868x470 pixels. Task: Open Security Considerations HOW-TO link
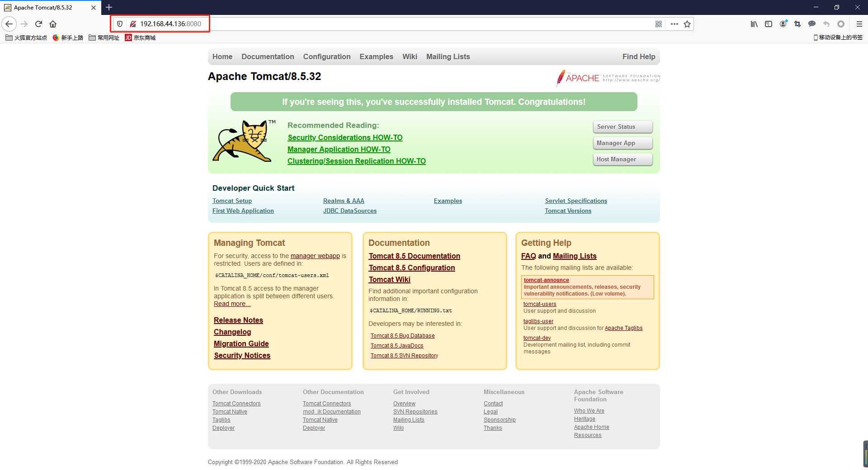click(x=345, y=137)
